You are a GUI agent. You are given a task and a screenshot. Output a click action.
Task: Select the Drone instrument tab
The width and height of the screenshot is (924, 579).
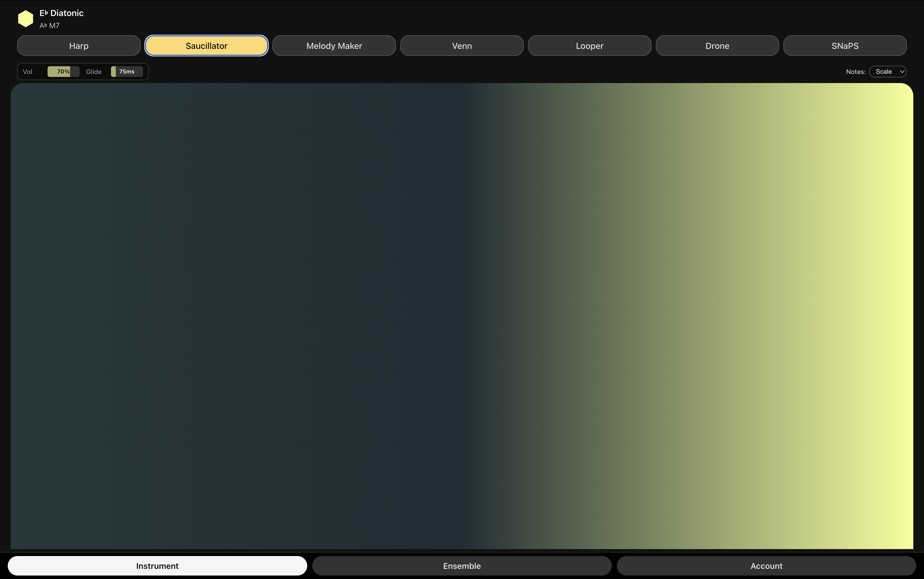tap(717, 46)
